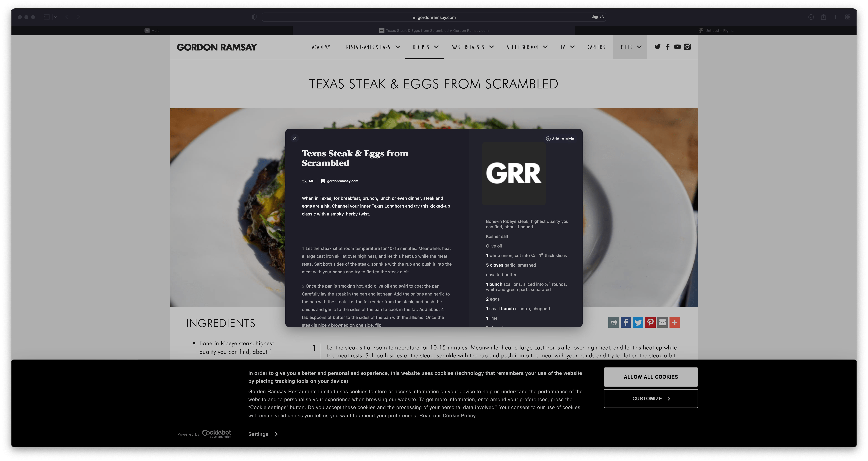Click Allow All Cookies button
Screen dimensions: 868x461
[x=651, y=377]
